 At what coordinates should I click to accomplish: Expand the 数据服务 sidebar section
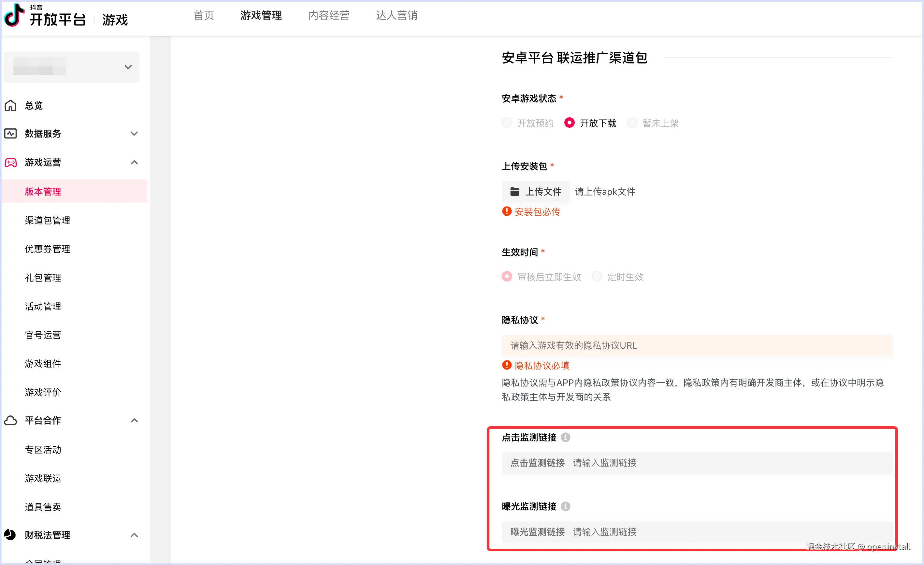click(134, 134)
